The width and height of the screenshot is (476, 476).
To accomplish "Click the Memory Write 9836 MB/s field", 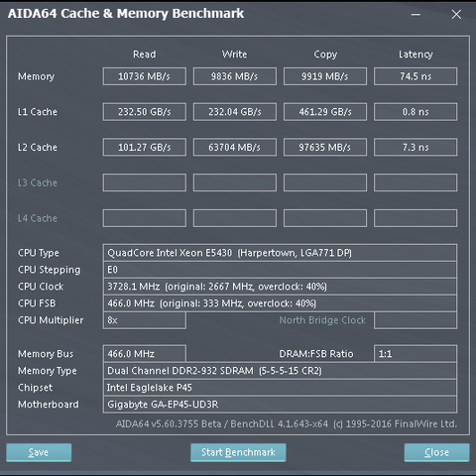I will pyautogui.click(x=235, y=76).
